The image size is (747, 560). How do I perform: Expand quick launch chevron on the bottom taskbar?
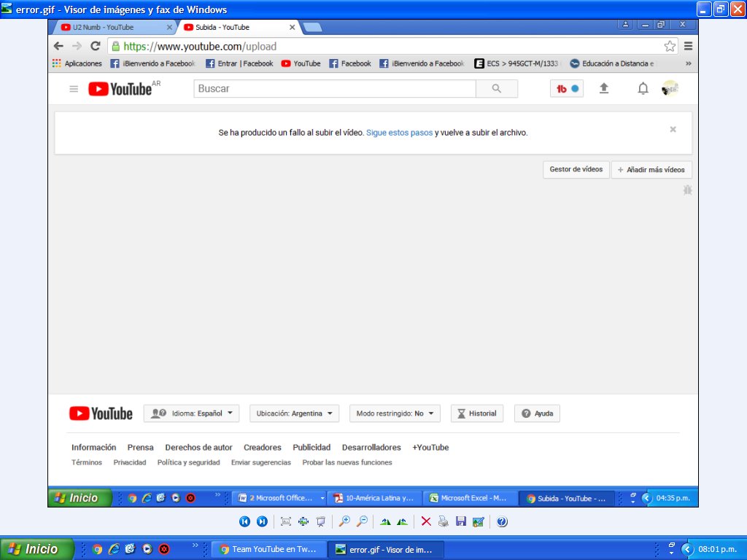[x=196, y=545]
